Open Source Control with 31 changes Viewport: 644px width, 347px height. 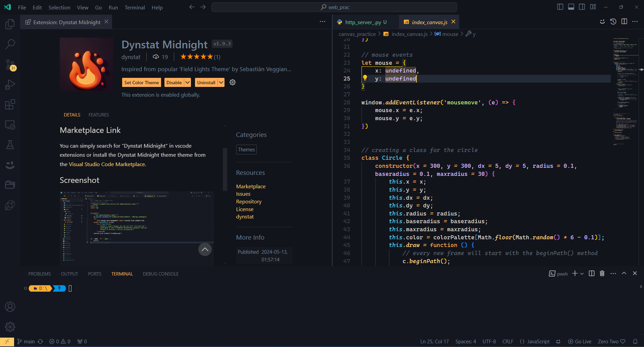click(10, 64)
